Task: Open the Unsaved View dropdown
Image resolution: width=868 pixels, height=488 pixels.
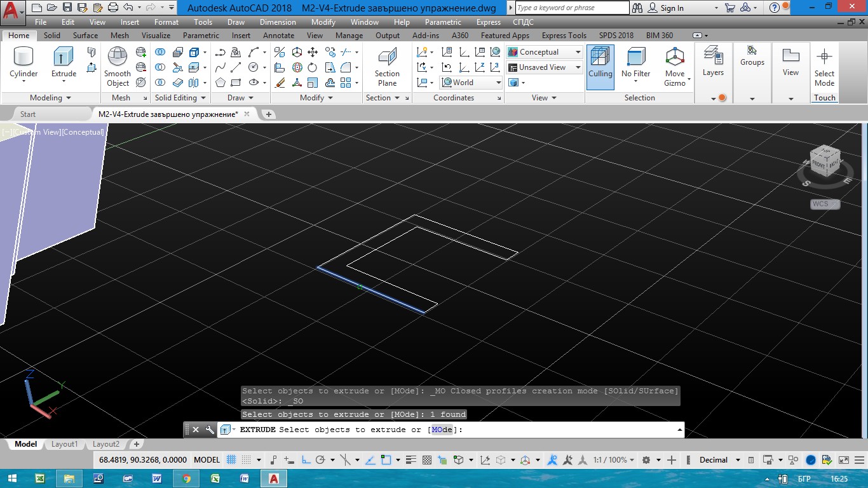Action: pos(545,67)
